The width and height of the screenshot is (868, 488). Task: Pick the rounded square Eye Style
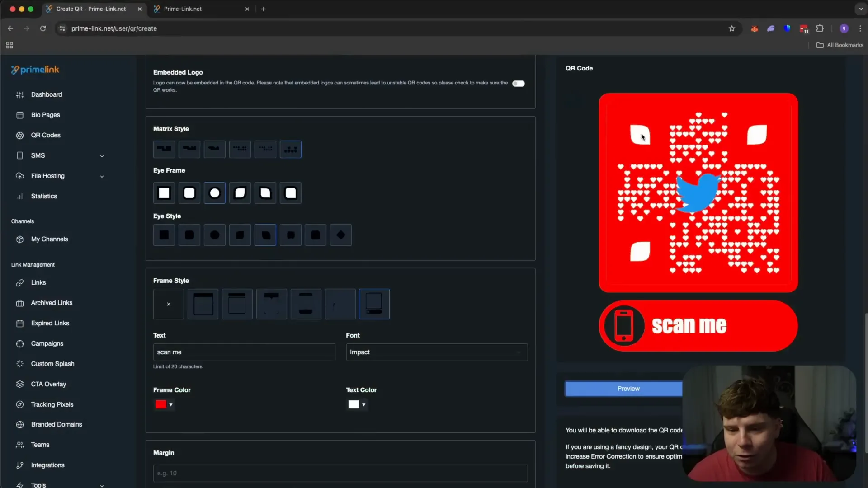click(x=189, y=235)
